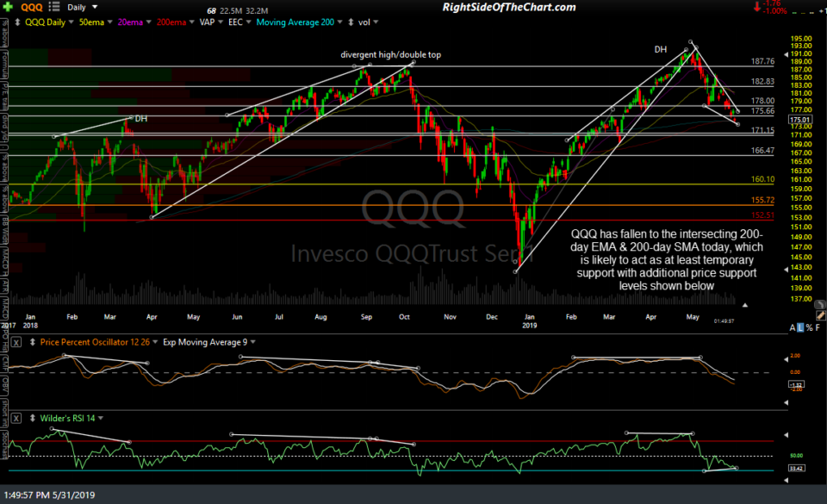827x504 pixels.
Task: Switch to the CMF indicator tab
Action: click(x=4, y=363)
